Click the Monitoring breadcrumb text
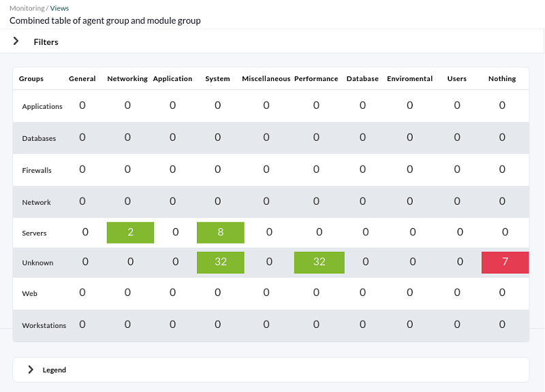 click(x=27, y=8)
